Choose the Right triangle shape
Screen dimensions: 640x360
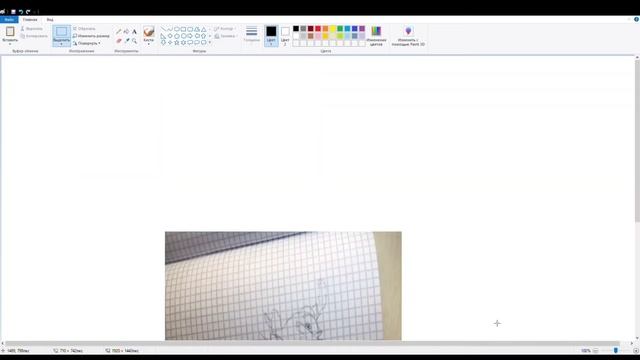tap(163, 36)
